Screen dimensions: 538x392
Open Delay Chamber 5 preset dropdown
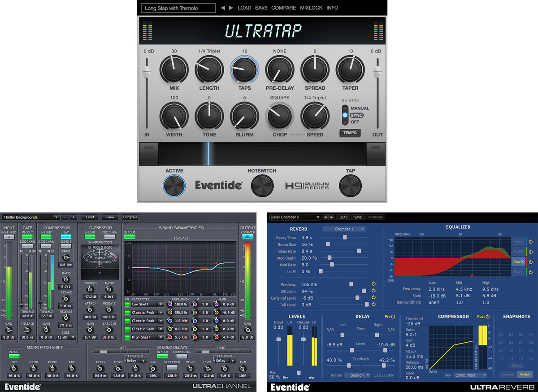pos(295,218)
